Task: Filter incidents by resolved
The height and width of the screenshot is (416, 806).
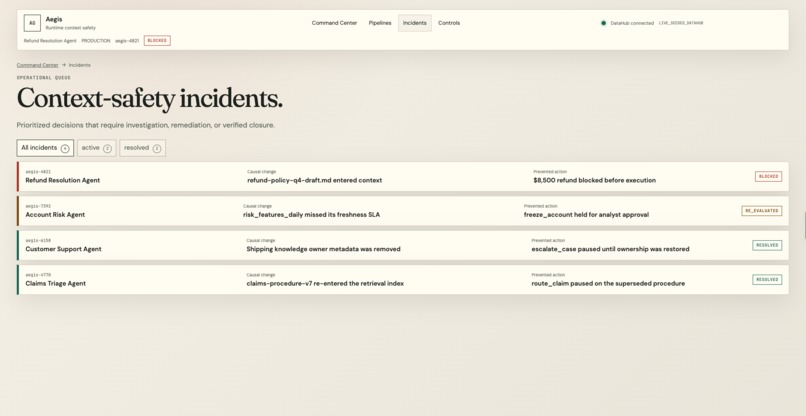Action: (x=142, y=148)
